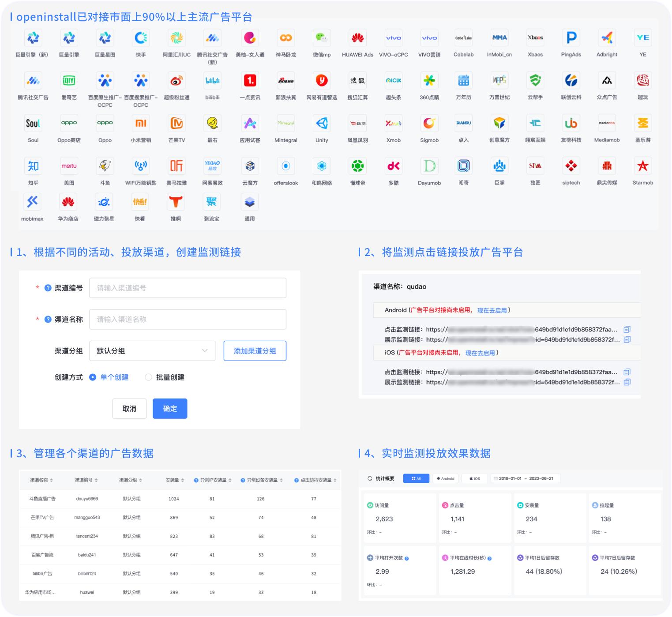Open the 渠道分组 dropdown

point(152,351)
